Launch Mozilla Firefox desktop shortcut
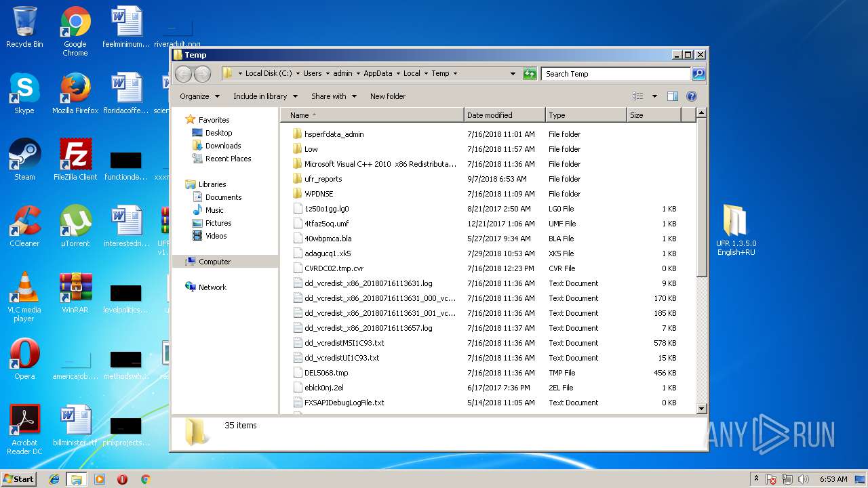This screenshot has height=488, width=868. [75, 94]
